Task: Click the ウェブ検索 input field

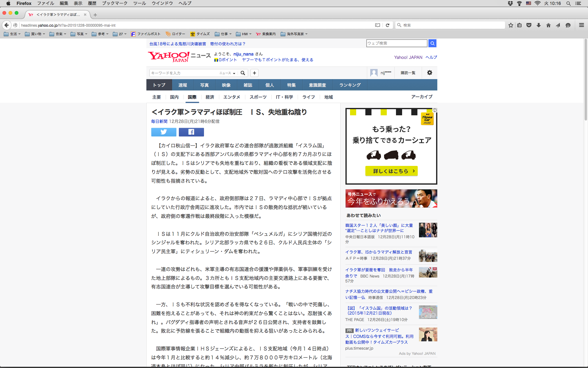Action: pyautogui.click(x=396, y=43)
